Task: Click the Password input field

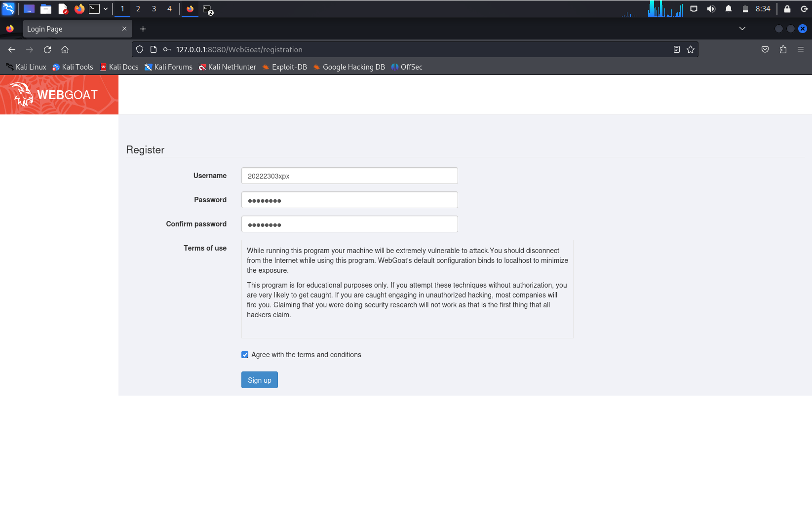Action: 349,200
